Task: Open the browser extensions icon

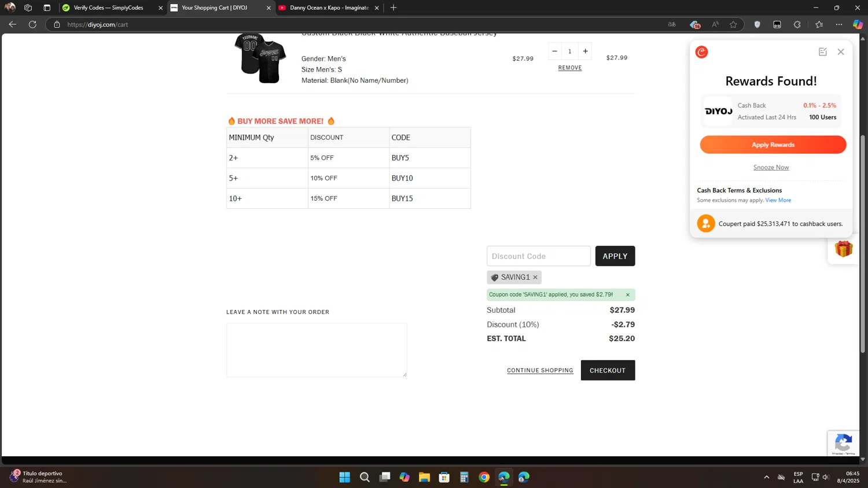Action: point(797,24)
